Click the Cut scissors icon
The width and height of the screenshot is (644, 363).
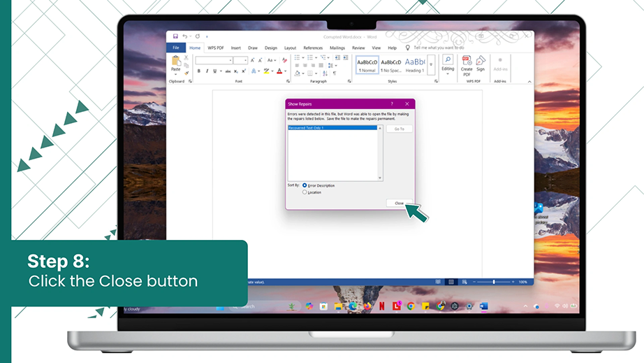186,58
